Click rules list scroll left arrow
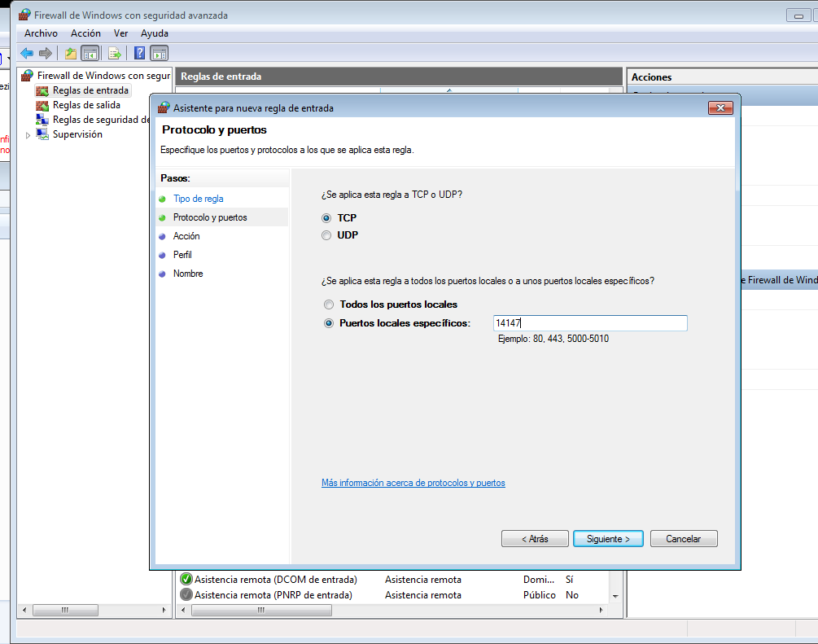 (183, 610)
